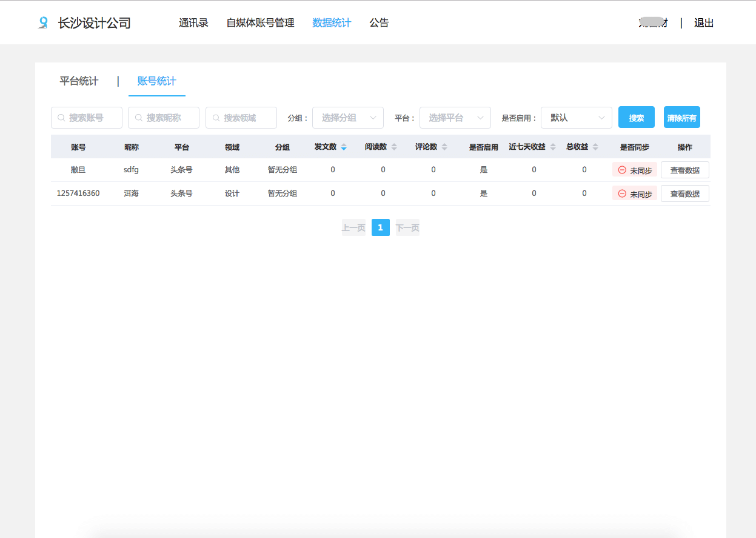Expand the 是否启用 默认 dropdown
Image resolution: width=756 pixels, height=538 pixels.
click(576, 118)
